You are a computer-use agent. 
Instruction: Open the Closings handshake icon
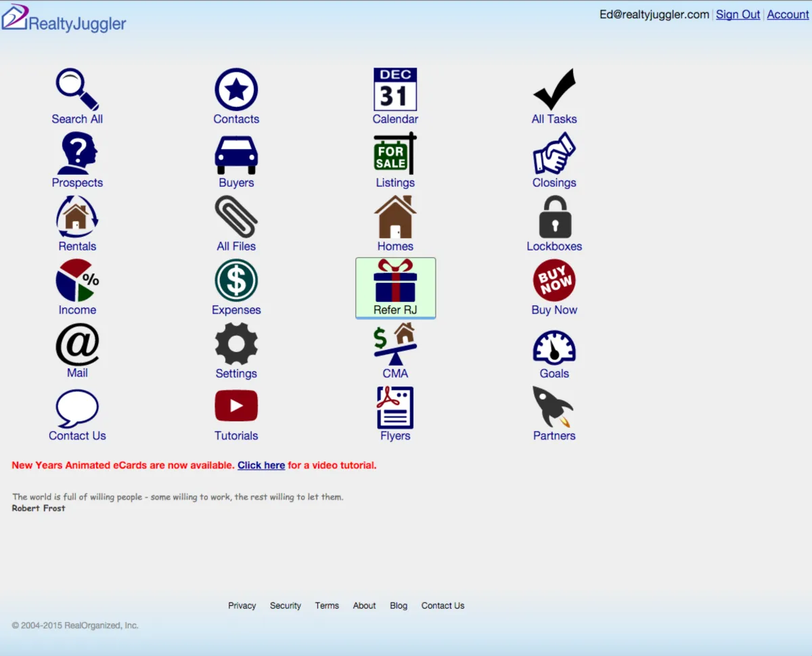(x=554, y=153)
